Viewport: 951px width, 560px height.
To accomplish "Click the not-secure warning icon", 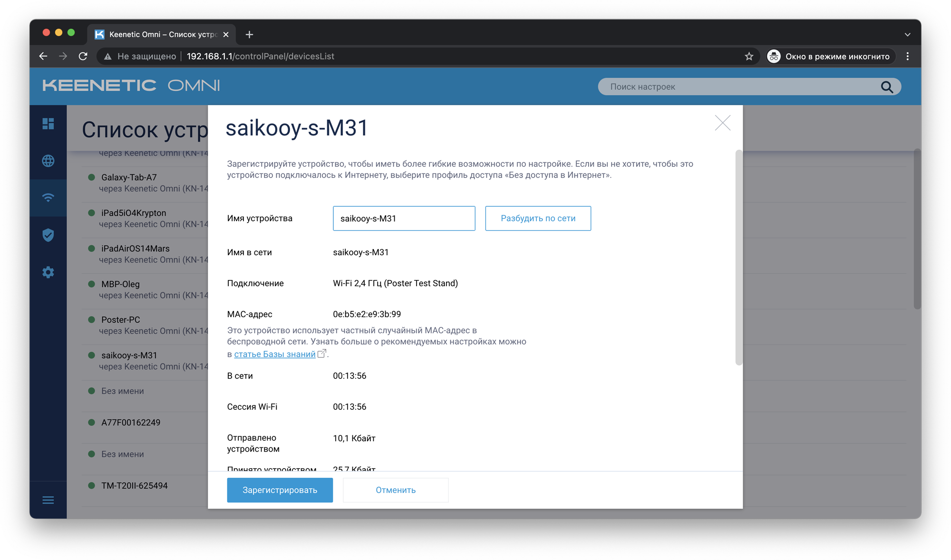I will pyautogui.click(x=108, y=57).
